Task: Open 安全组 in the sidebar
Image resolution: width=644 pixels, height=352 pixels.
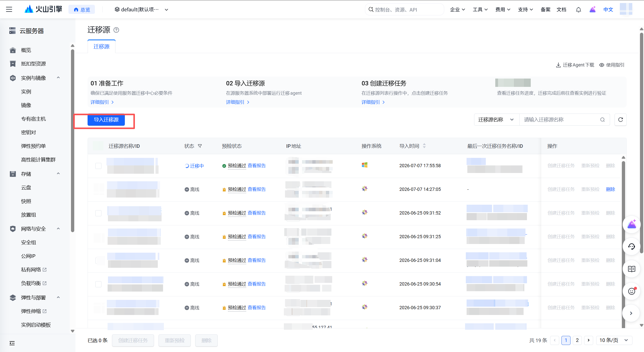Action: (28, 242)
